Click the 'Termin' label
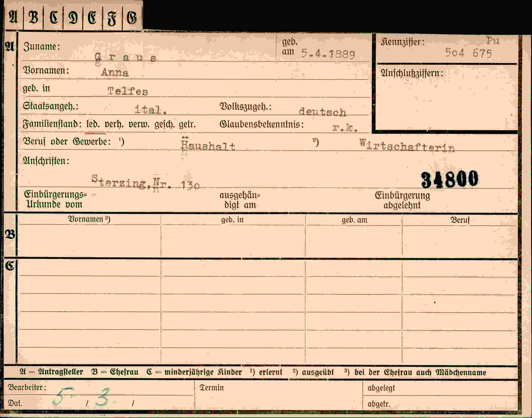The height and width of the screenshot is (418, 532). (212, 388)
